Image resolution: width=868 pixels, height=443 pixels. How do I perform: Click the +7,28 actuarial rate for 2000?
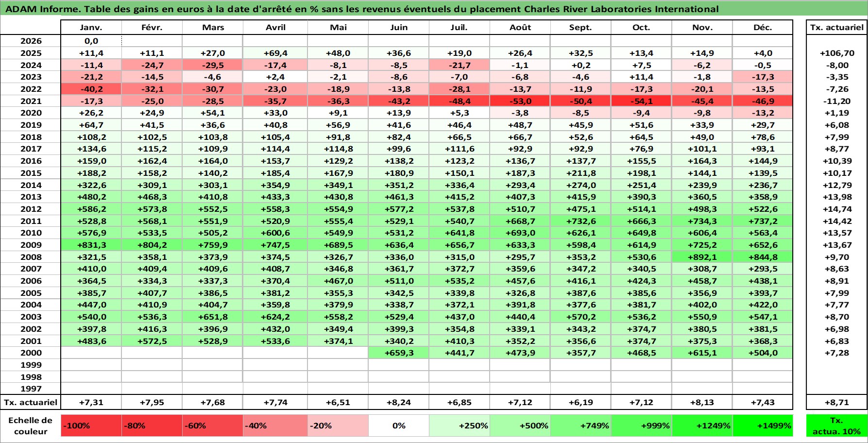[837, 353]
